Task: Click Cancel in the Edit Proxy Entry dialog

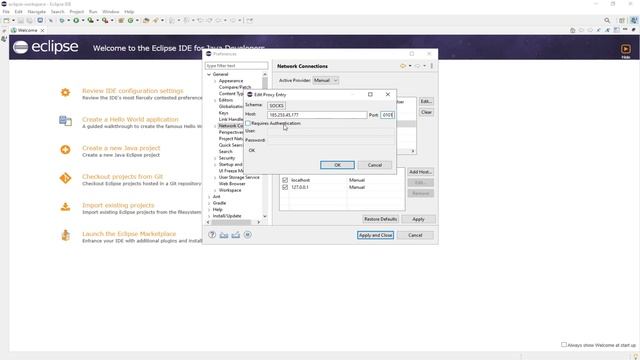Action: (x=375, y=165)
